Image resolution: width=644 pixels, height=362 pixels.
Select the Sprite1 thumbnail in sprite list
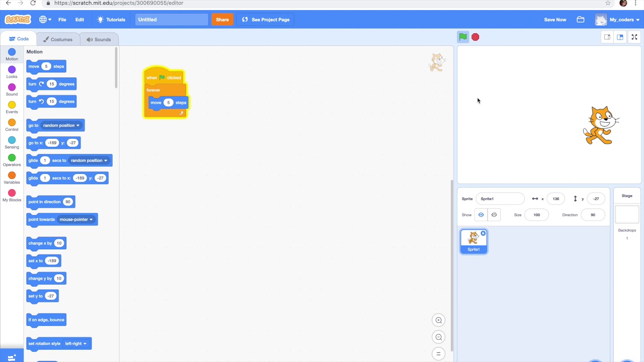point(473,241)
